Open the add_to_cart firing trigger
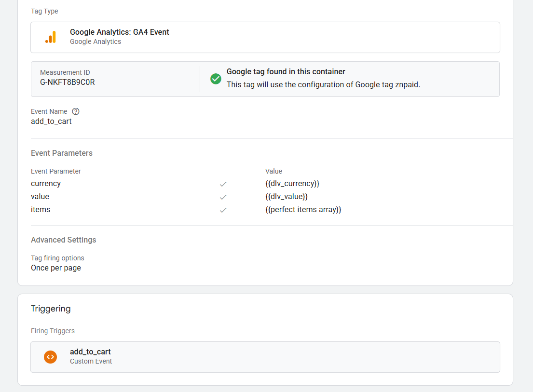The image size is (533, 392). [x=90, y=352]
